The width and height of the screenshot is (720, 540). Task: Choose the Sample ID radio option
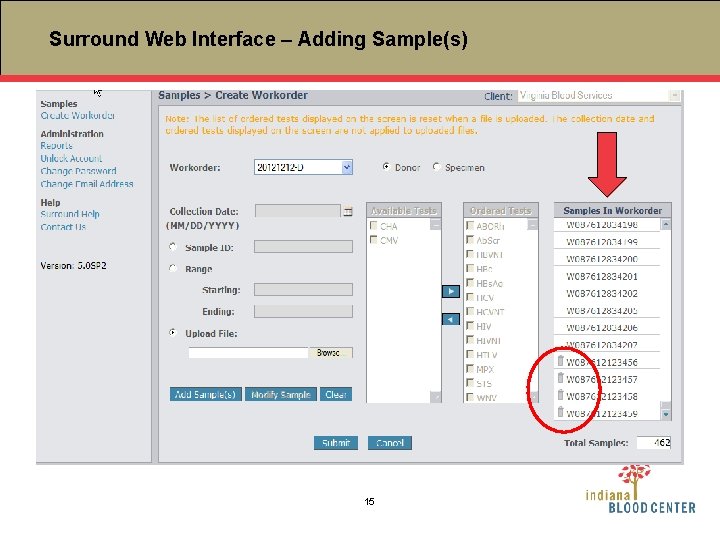173,247
